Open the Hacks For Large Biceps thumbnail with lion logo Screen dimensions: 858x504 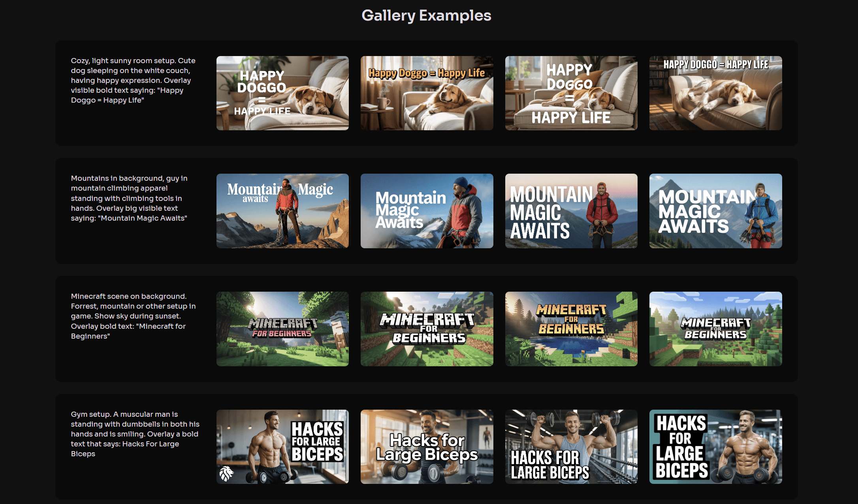(282, 447)
